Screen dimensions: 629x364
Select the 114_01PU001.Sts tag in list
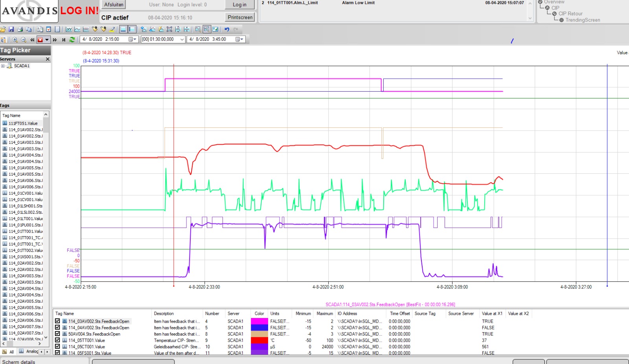coord(23,225)
